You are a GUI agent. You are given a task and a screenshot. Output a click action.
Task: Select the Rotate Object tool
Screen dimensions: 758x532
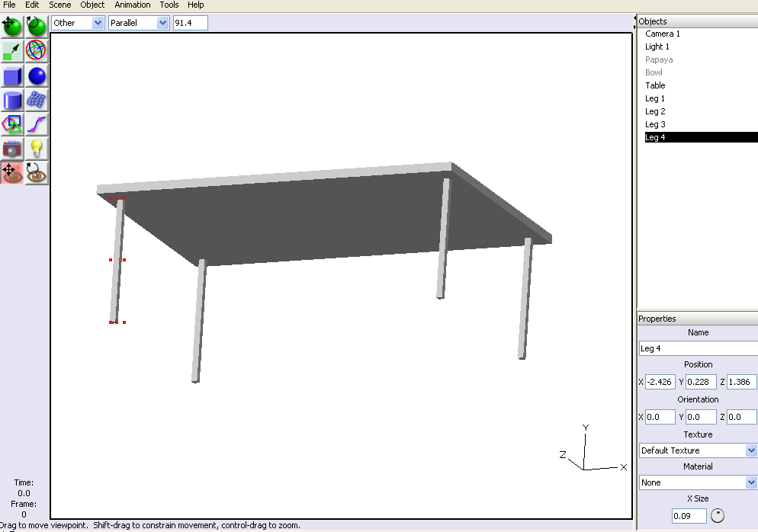(x=37, y=26)
